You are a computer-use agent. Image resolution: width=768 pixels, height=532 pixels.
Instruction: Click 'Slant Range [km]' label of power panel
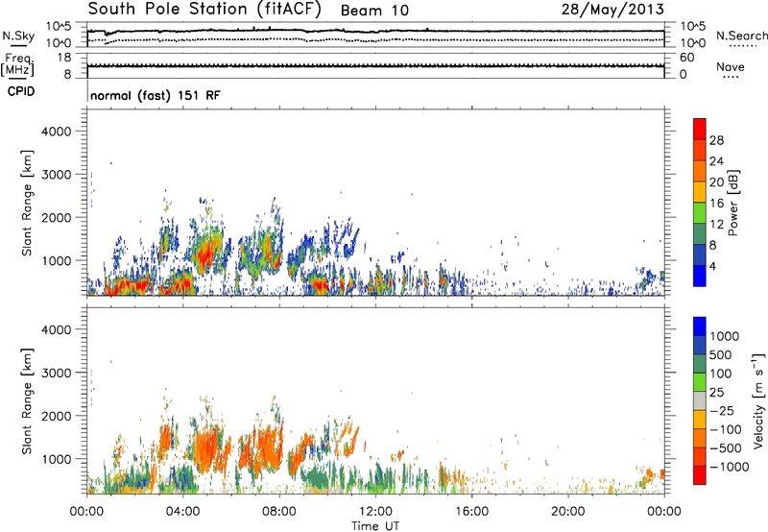tap(27, 203)
